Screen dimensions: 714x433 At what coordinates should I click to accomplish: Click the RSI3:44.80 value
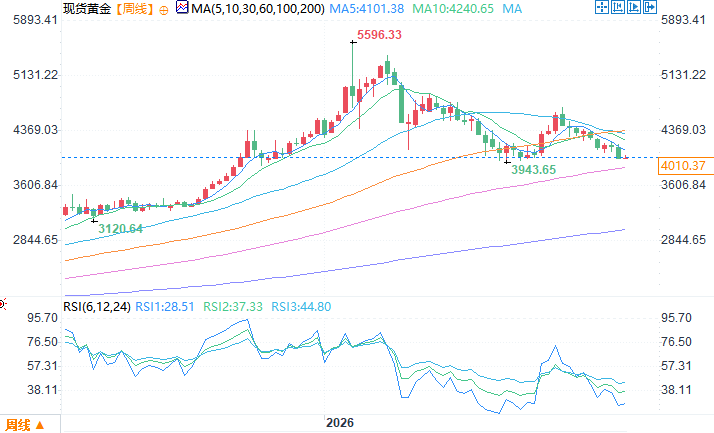[301, 307]
